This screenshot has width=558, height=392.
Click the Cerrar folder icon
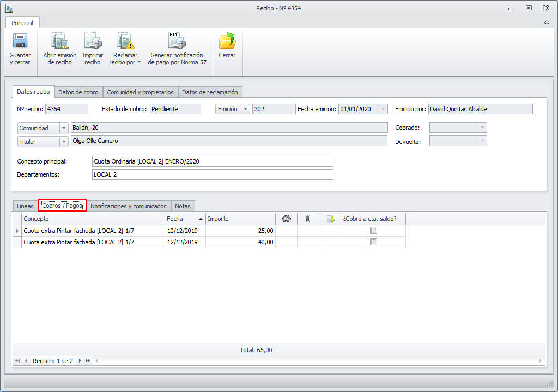(227, 42)
